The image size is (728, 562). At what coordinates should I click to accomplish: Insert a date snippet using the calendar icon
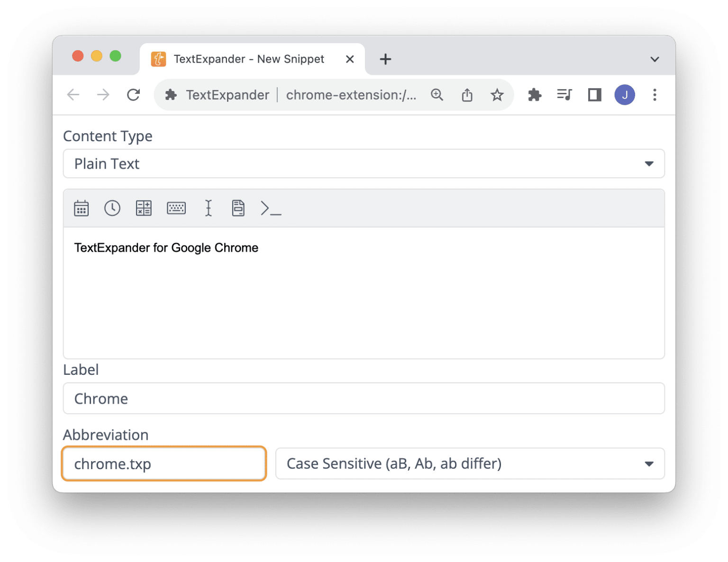click(x=81, y=208)
